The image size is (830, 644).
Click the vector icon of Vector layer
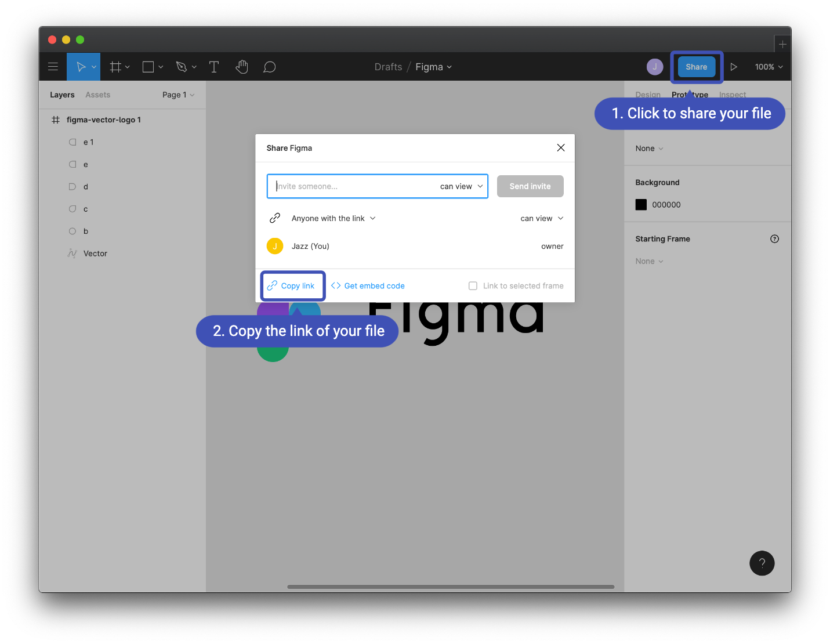pyautogui.click(x=73, y=253)
